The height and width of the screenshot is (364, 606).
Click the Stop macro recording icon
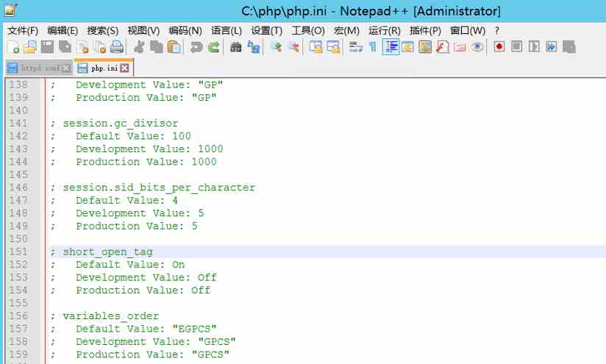point(517,47)
